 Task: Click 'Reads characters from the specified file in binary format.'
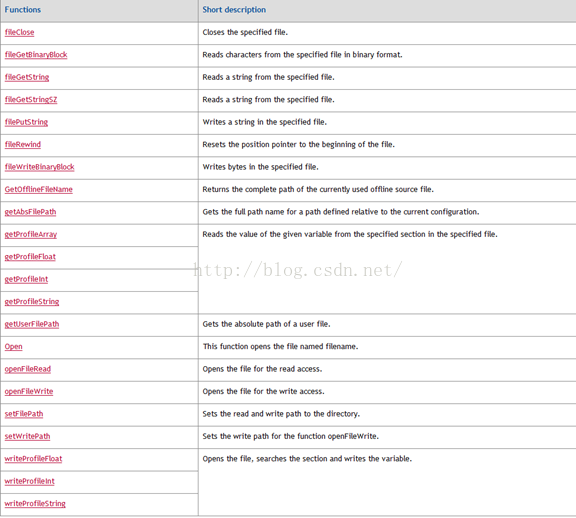302,55
